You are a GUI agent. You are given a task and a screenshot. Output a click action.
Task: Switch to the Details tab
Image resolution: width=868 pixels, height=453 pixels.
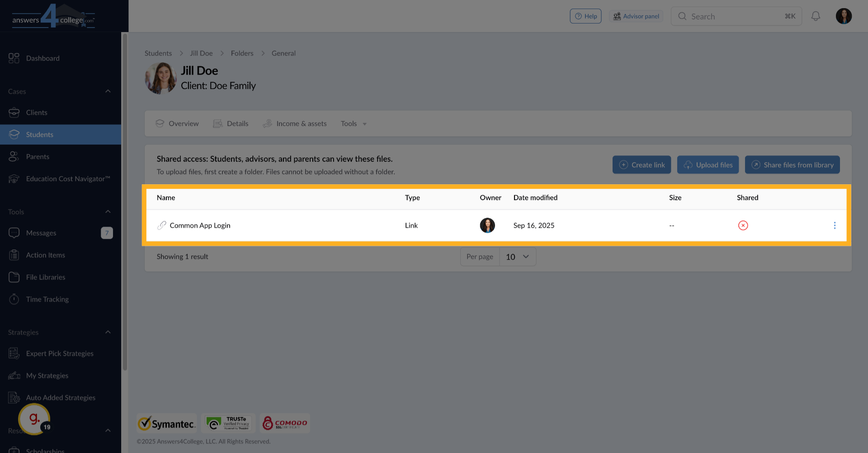click(237, 123)
